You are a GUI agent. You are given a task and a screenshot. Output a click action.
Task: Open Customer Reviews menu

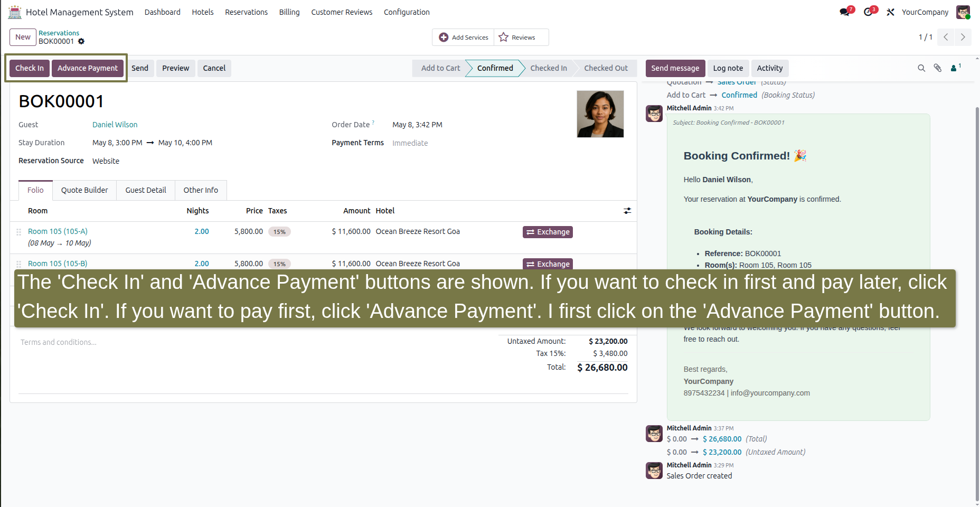[342, 12]
